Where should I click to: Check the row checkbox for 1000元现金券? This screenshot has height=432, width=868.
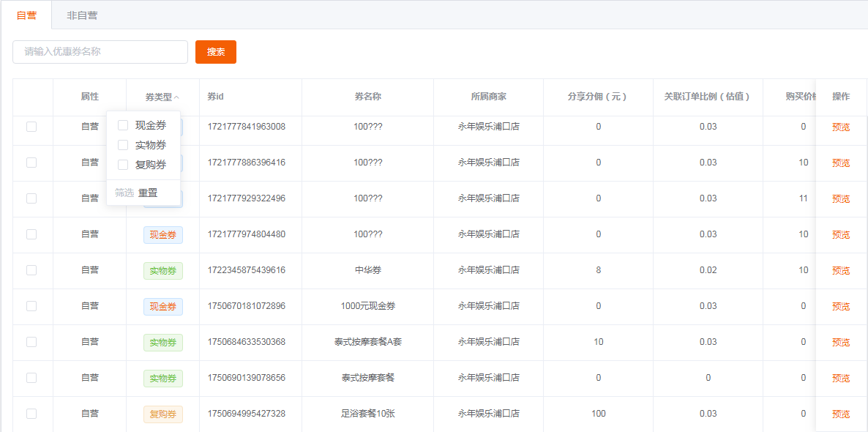[32, 306]
